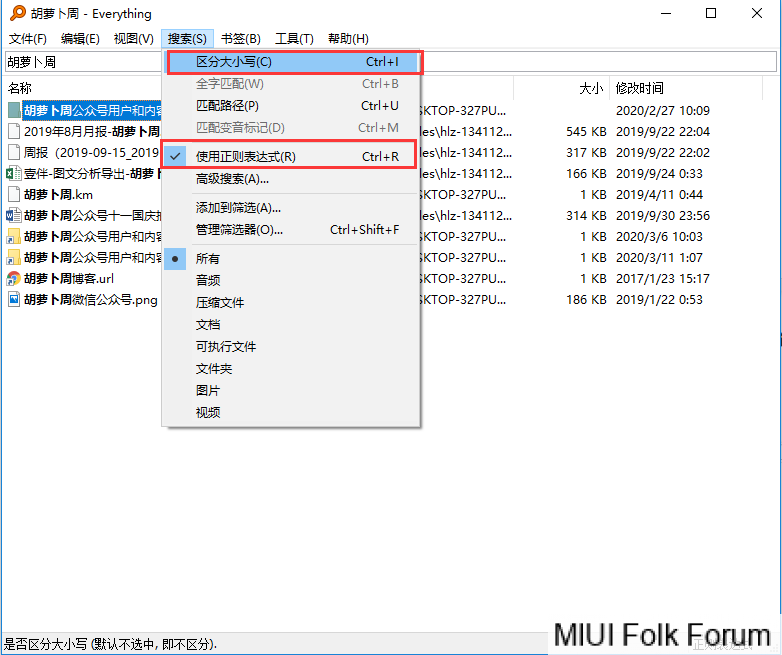Image resolution: width=782 pixels, height=655 pixels.
Task: Click the Everything app icon in title bar
Action: pyautogui.click(x=16, y=13)
